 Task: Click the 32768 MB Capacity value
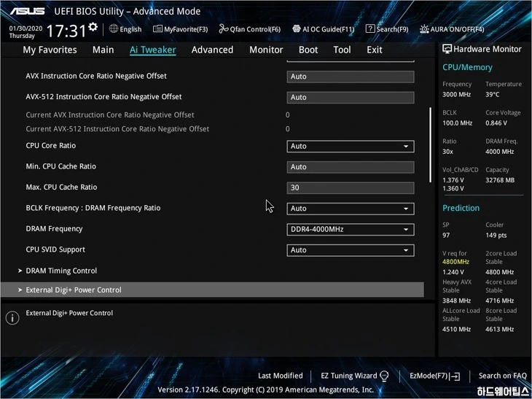pos(500,180)
